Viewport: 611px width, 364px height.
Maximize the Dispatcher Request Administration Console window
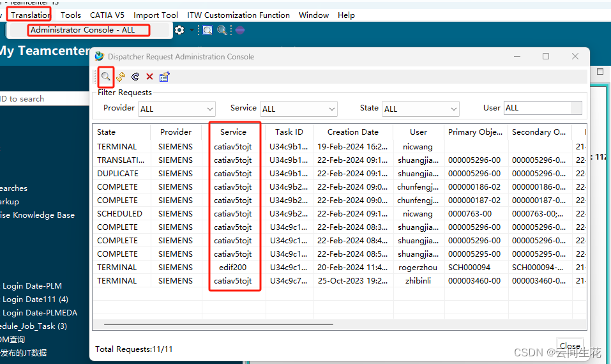click(x=546, y=56)
